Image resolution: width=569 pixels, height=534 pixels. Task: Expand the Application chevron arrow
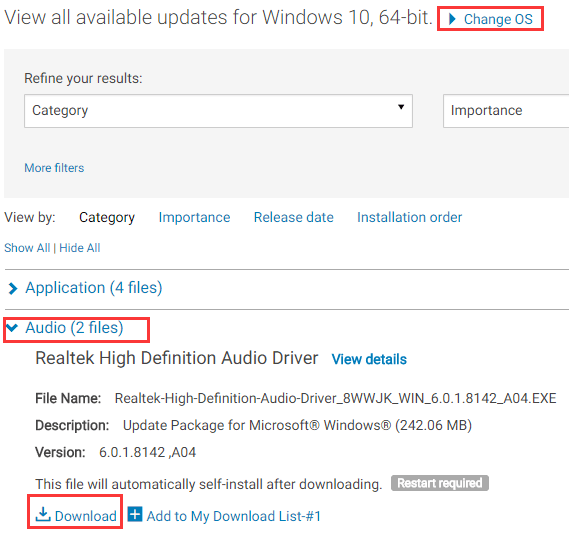tap(13, 288)
